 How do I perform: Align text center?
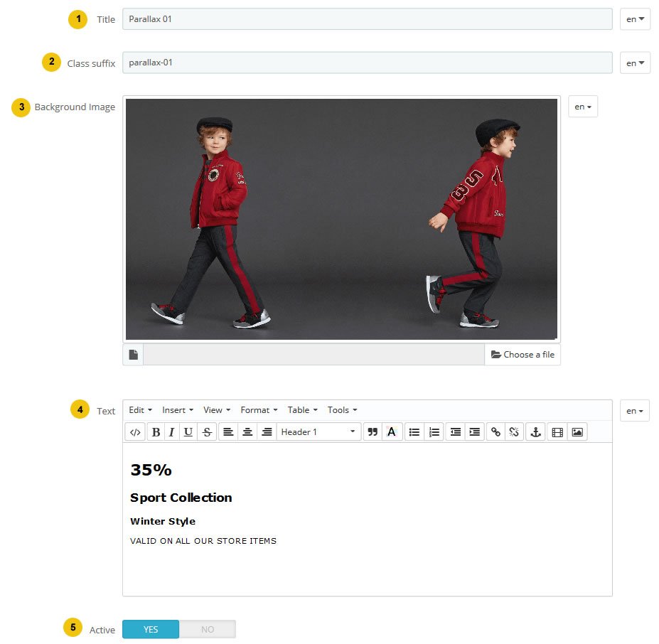click(247, 432)
